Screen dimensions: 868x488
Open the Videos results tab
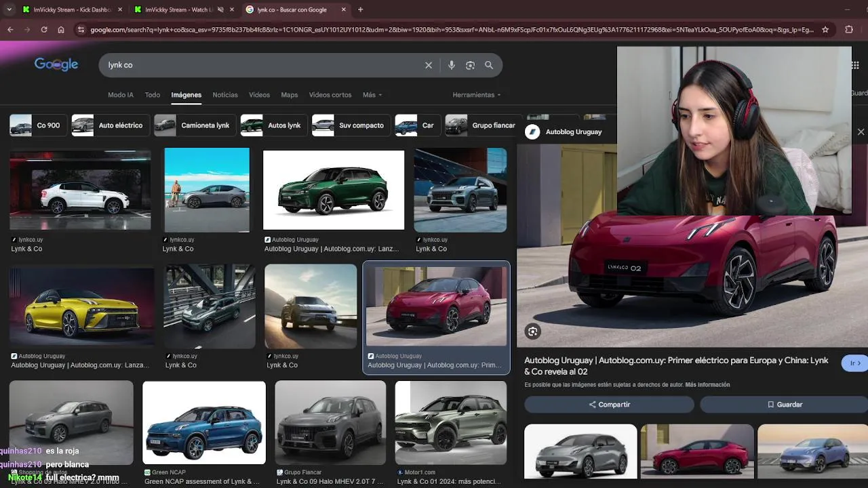pos(259,95)
